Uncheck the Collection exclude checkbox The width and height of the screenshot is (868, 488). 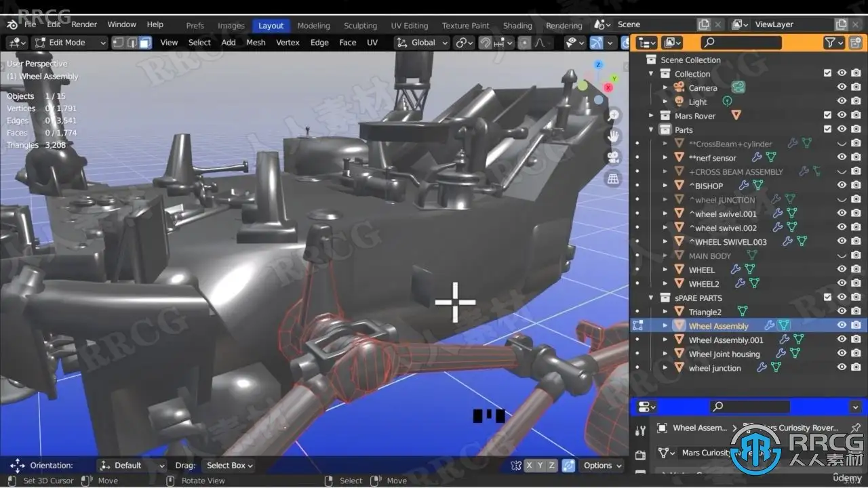click(x=827, y=73)
